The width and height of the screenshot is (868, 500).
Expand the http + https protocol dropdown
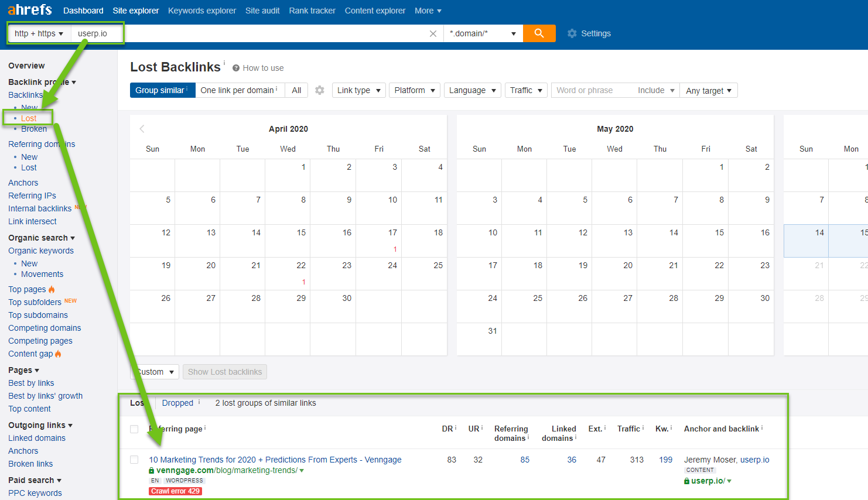[39, 33]
